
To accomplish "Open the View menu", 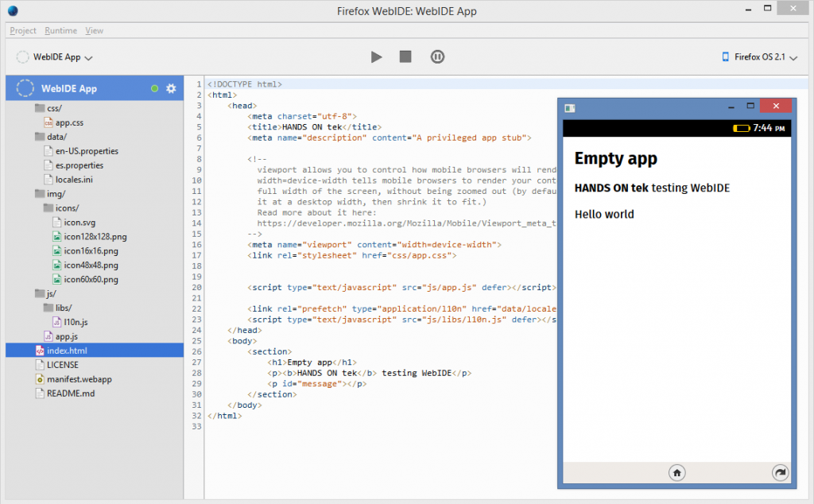I will point(95,30).
